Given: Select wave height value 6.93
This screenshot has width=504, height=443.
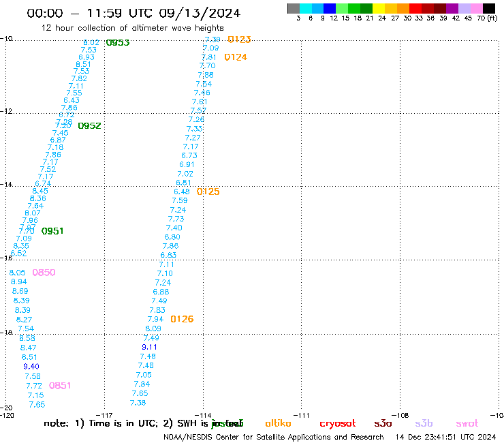Looking at the screenshot, I should (x=86, y=57).
